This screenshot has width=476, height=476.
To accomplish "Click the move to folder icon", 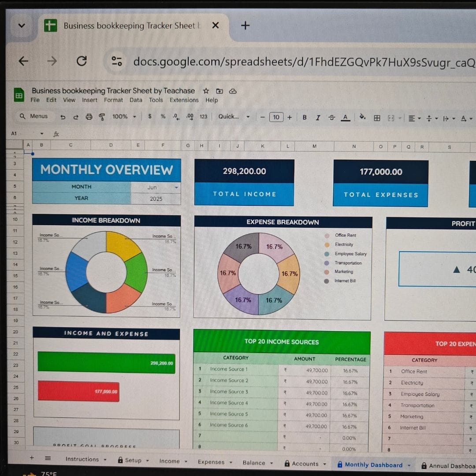I will coord(219,91).
